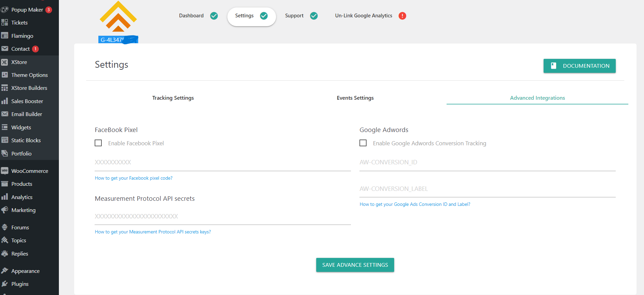The width and height of the screenshot is (644, 295).
Task: Open the Measurement Protocol API secrets help link
Action: [153, 232]
